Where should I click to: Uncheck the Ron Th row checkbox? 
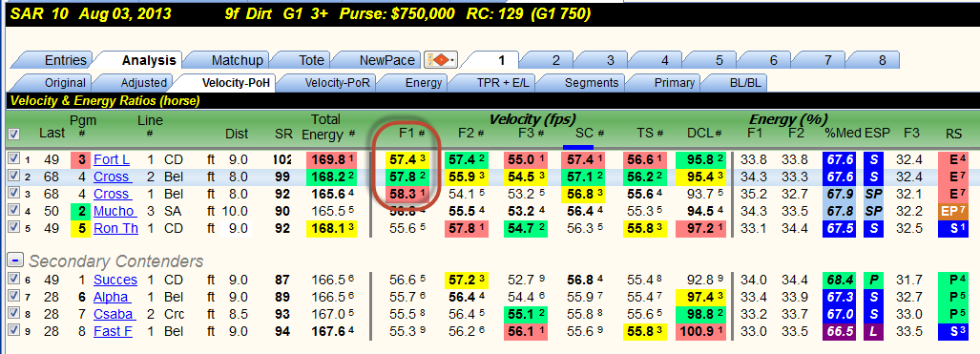12,228
